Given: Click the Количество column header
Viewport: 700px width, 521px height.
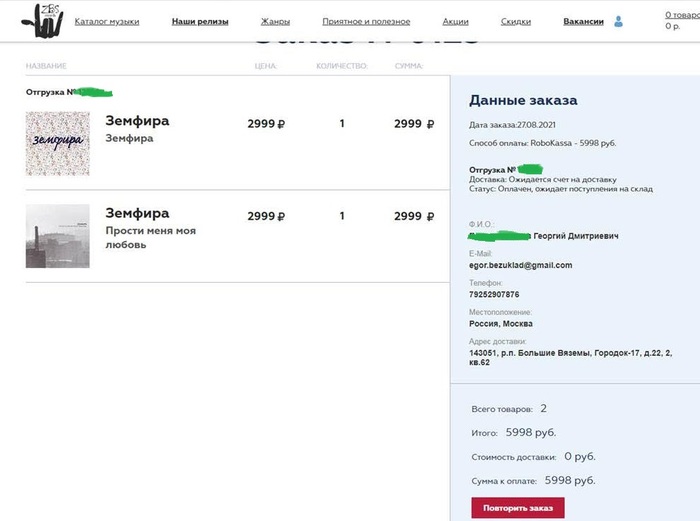Looking at the screenshot, I should (342, 67).
